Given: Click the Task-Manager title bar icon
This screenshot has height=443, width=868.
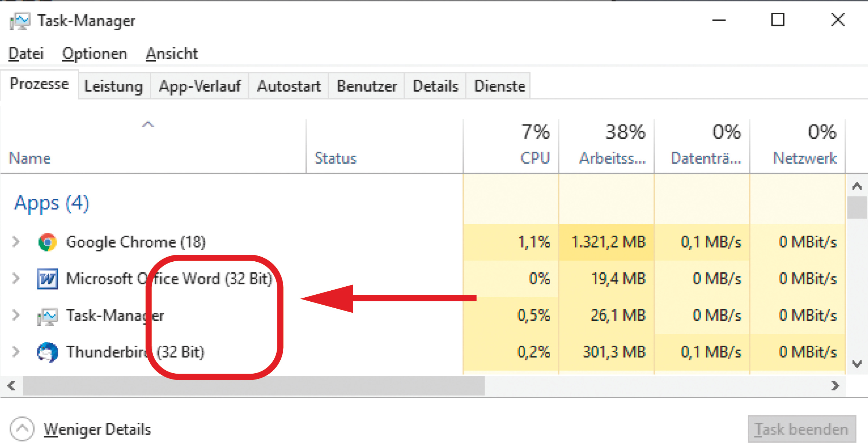Looking at the screenshot, I should point(20,21).
